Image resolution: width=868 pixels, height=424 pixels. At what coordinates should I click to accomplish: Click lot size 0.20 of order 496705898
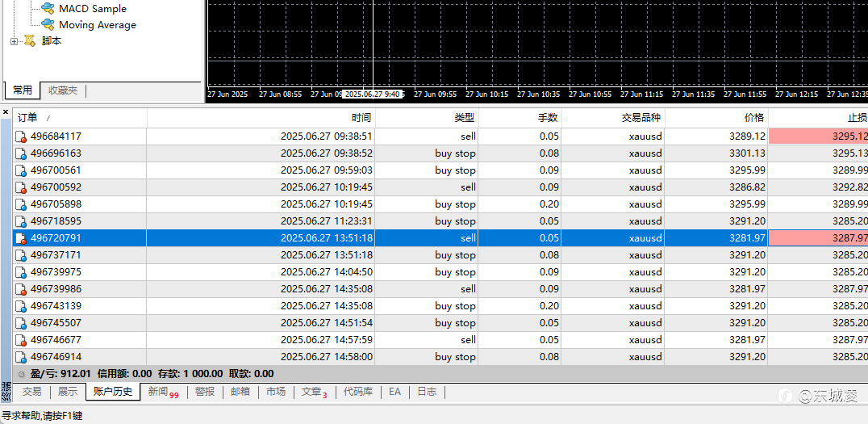click(549, 204)
